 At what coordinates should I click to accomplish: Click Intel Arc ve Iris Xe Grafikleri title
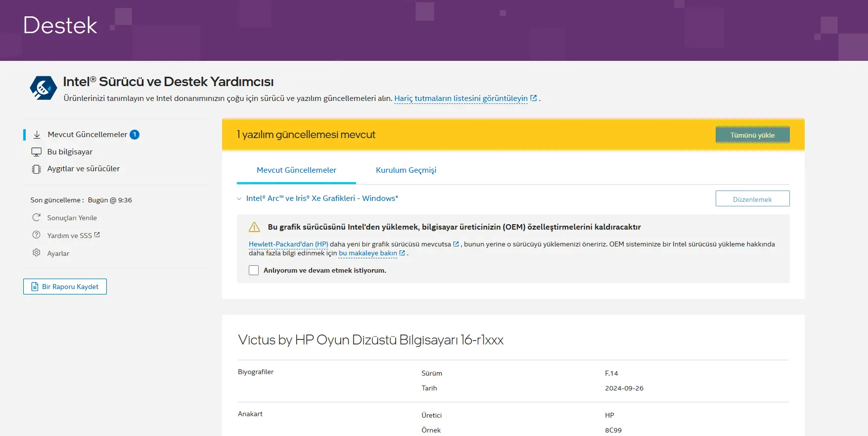(322, 198)
